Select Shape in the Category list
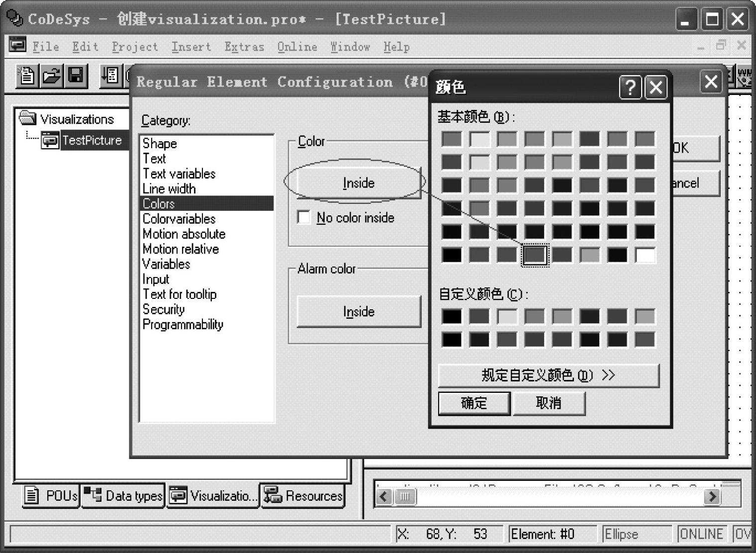 pyautogui.click(x=206, y=143)
